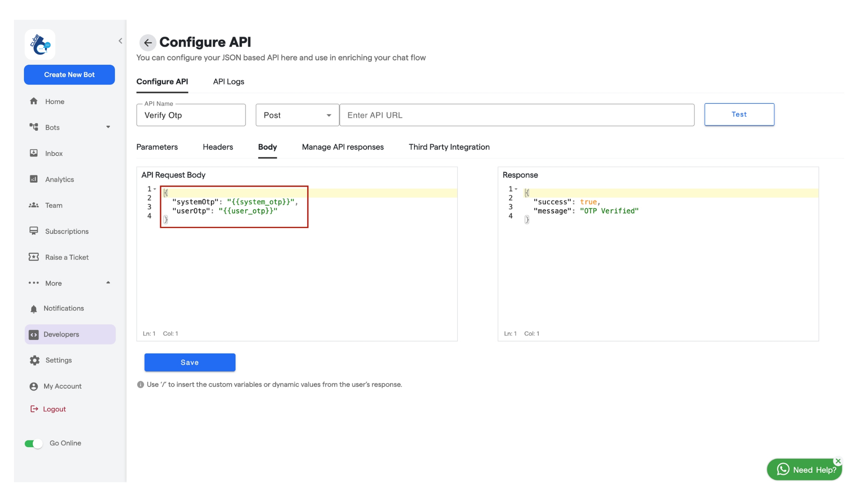Click the Cube bot logo icon
868x502 pixels.
(x=40, y=45)
